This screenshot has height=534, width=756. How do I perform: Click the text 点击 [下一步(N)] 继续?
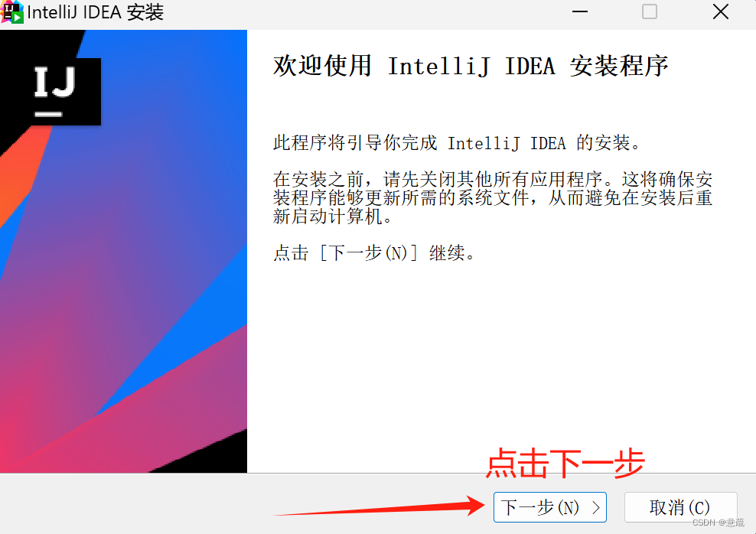tap(375, 252)
